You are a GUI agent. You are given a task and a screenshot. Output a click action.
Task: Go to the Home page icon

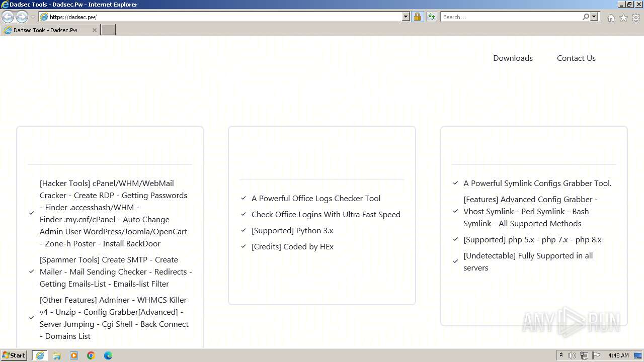click(611, 18)
